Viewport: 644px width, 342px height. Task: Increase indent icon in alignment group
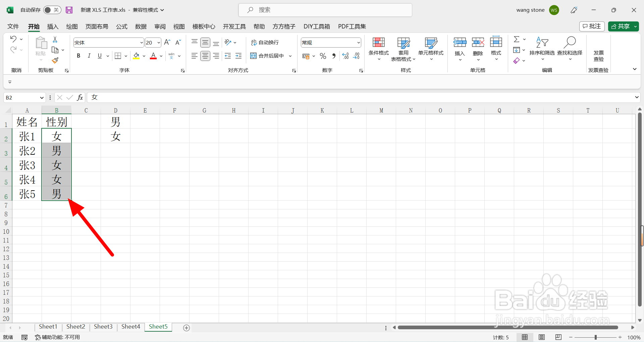(238, 56)
